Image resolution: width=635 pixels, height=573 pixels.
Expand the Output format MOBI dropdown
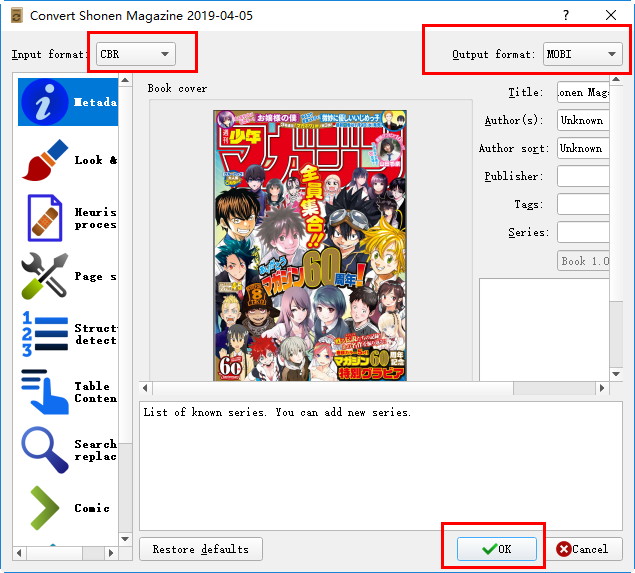point(582,54)
